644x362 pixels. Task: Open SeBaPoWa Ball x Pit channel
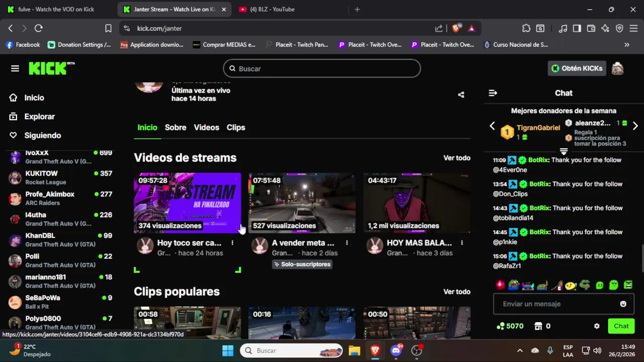pyautogui.click(x=60, y=302)
